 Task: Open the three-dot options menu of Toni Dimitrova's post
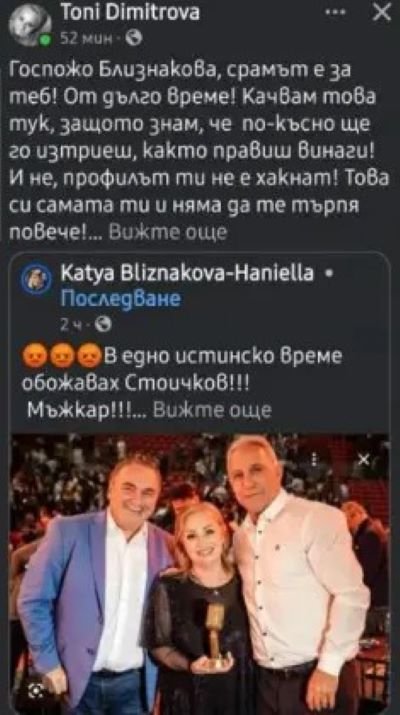click(339, 14)
